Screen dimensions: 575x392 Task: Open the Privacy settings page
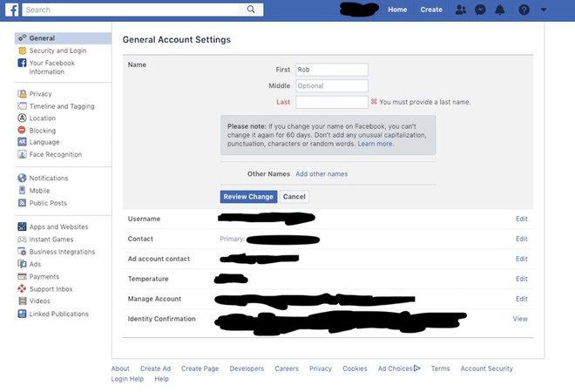(x=40, y=94)
